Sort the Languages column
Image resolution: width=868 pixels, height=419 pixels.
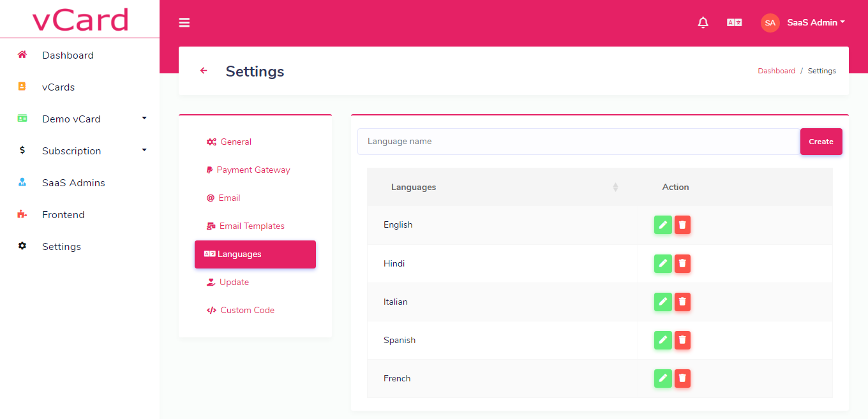615,187
